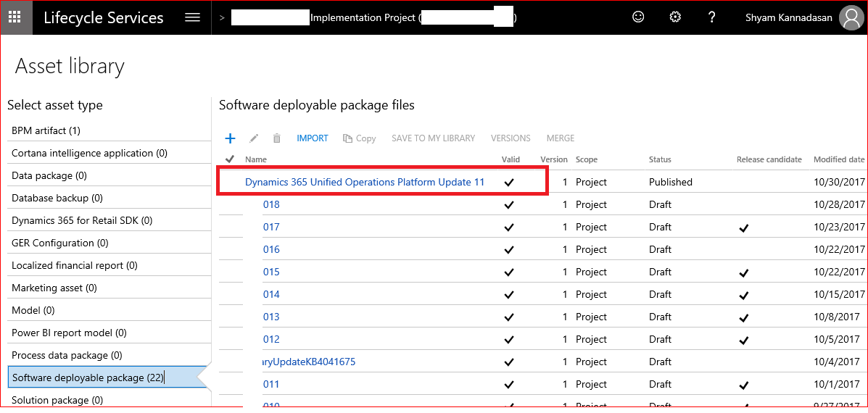Toggle the select-all checkmark in header
This screenshot has width=868, height=413.
pyautogui.click(x=230, y=159)
